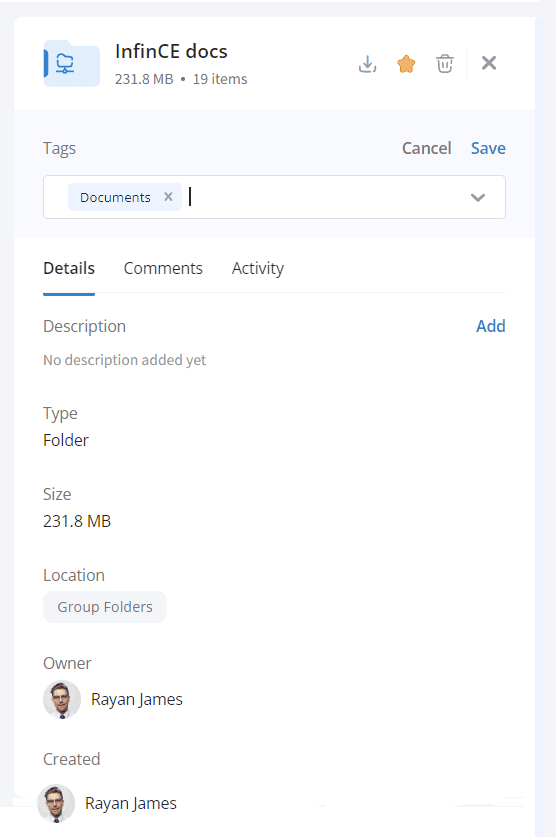The height and width of the screenshot is (837, 556).
Task: Download the InfinCE docs folder
Action: (367, 64)
